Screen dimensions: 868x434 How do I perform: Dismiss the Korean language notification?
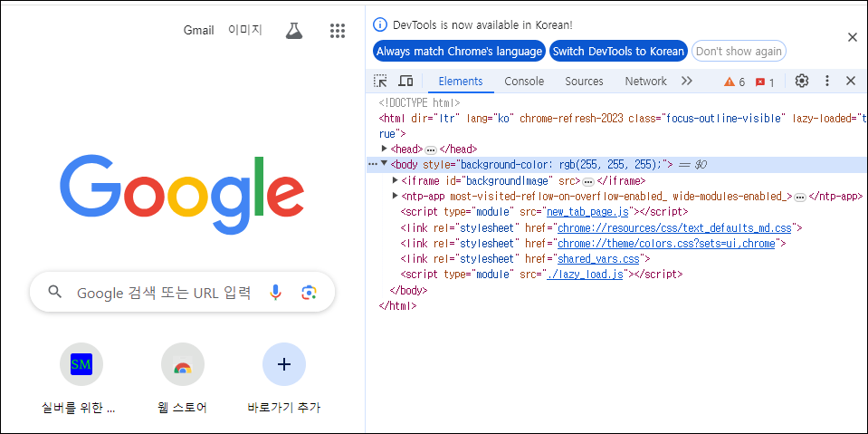click(x=853, y=37)
